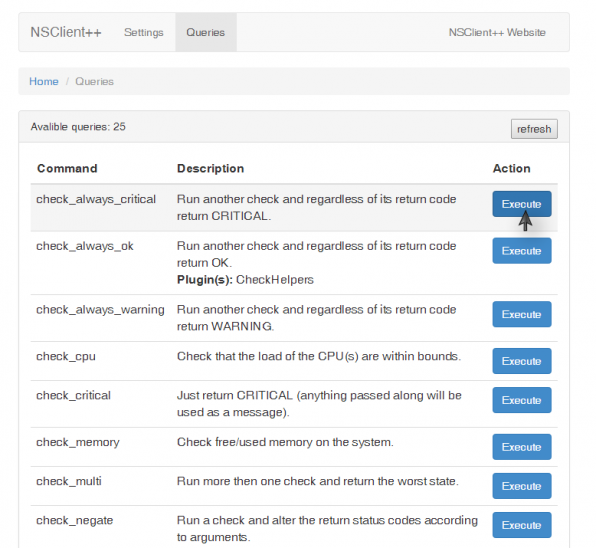596x548 pixels.
Task: Execute the check_cpu query
Action: (x=522, y=361)
